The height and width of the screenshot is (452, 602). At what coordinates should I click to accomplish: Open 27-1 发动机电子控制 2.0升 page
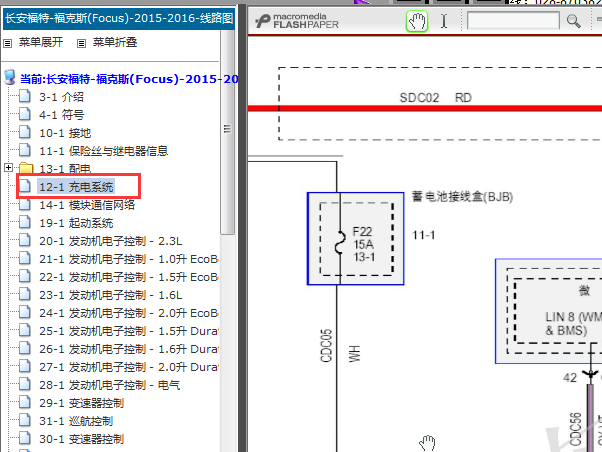coord(129,368)
